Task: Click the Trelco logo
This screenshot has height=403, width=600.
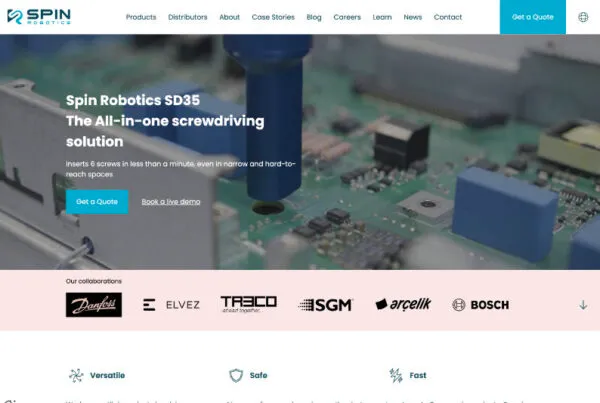Action: click(x=248, y=304)
